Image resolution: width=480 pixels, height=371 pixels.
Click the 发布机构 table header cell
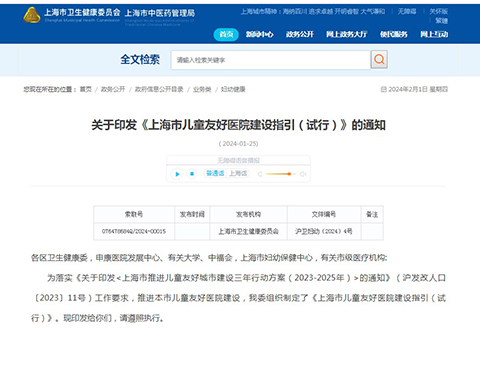click(248, 214)
